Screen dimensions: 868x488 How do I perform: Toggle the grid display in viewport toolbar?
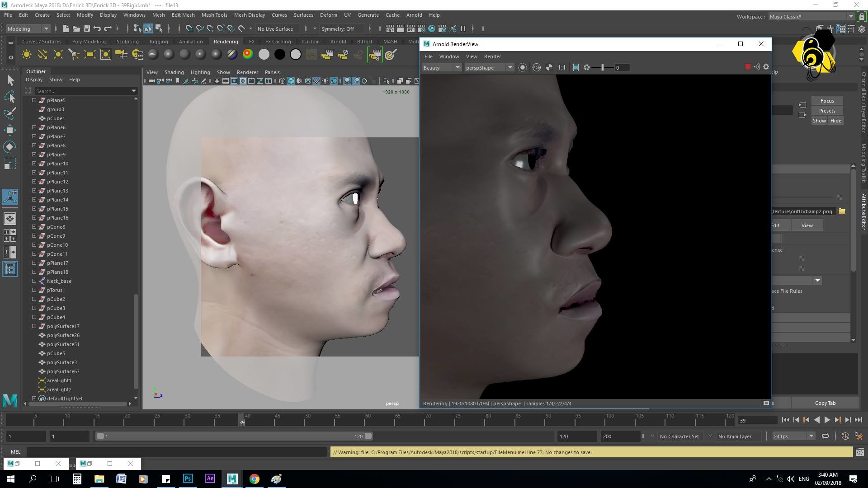click(217, 81)
